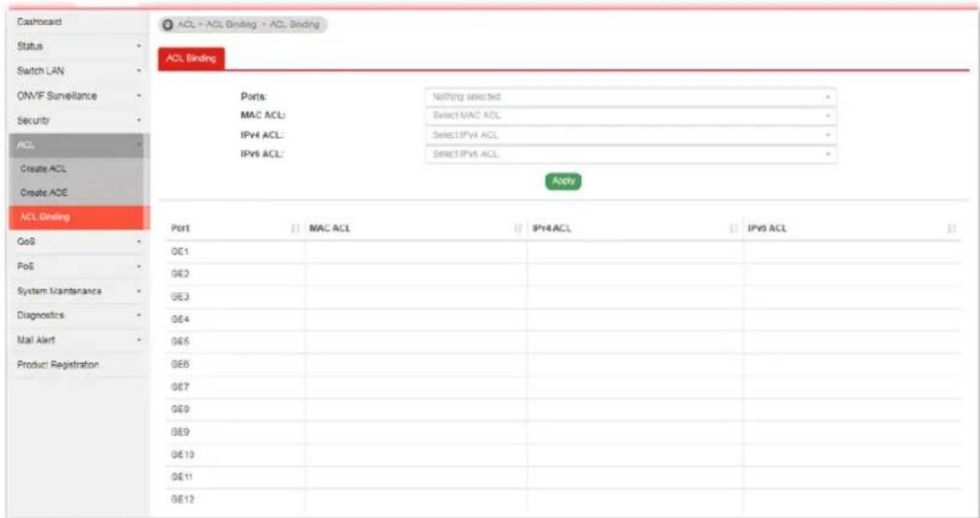Click the GE5 port row
980x518 pixels.
point(564,343)
